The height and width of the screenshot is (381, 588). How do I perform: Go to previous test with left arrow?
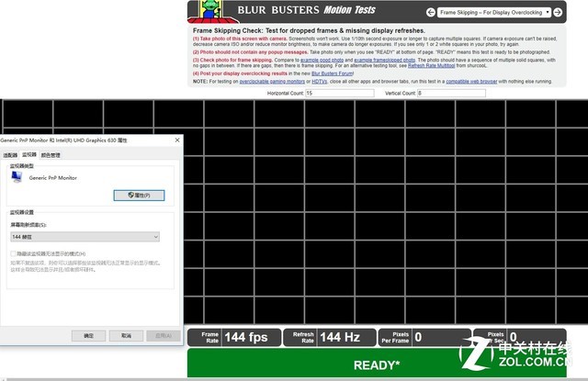tap(430, 12)
